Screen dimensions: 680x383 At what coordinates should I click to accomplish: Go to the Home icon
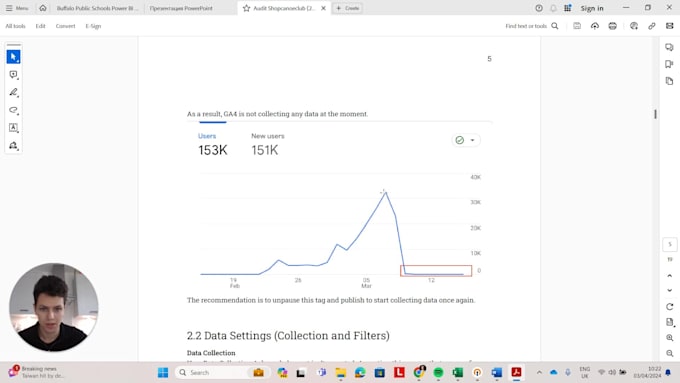[42, 8]
